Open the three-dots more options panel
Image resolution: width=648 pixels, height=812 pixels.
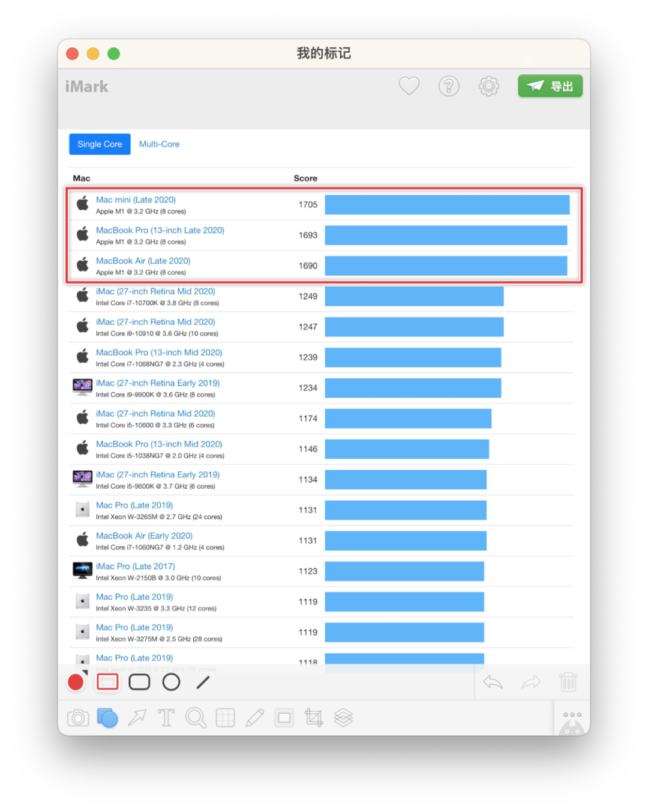572,715
